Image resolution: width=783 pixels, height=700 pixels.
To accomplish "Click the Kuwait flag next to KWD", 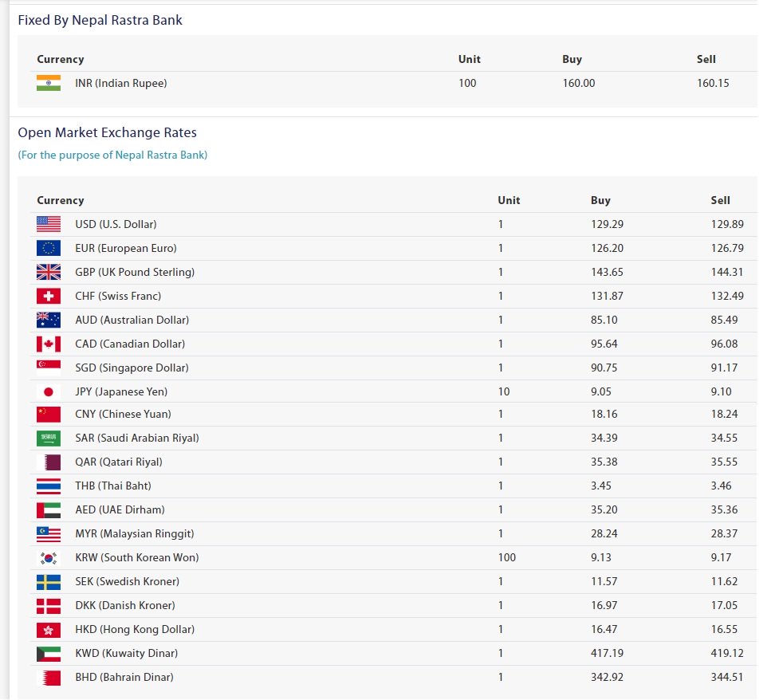I will coord(49,653).
